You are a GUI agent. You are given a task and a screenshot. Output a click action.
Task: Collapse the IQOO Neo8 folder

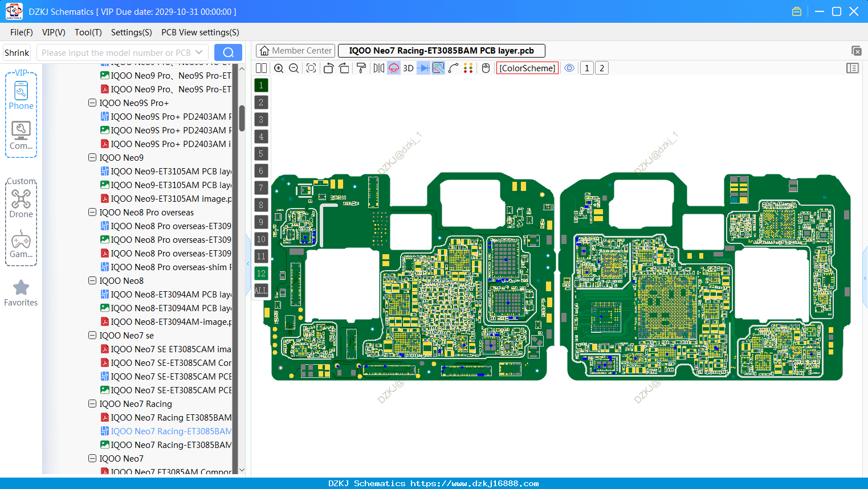pos(92,281)
